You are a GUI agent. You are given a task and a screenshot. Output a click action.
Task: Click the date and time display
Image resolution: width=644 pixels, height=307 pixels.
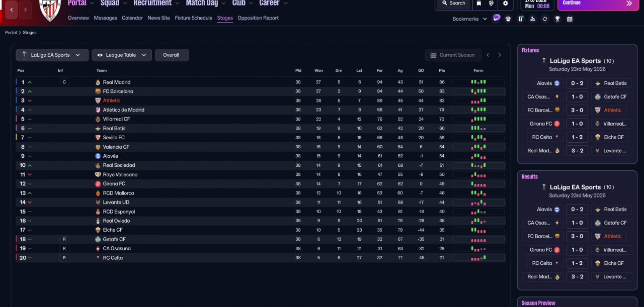pos(537,4)
